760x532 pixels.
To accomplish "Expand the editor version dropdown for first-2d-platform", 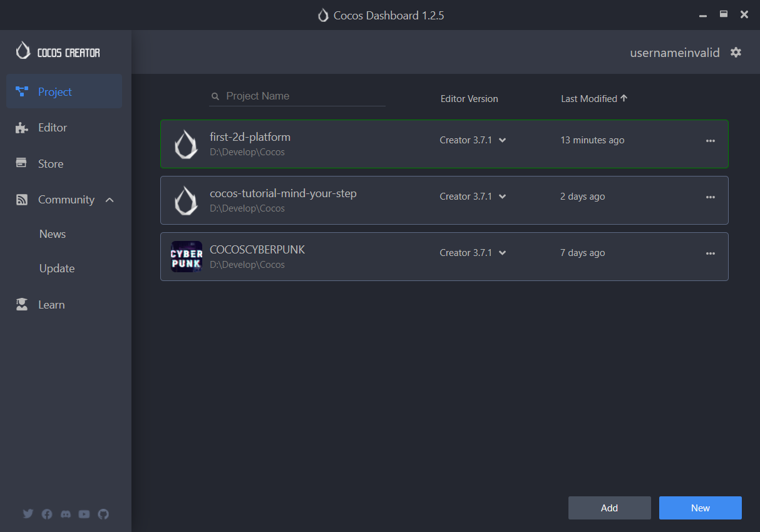I will pos(502,141).
